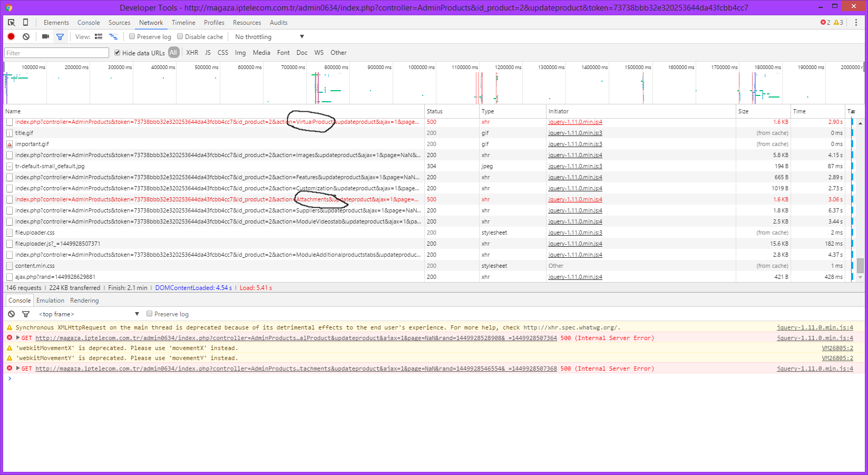Screen dimensions: 868x475
Task: Open DevTools three-dot customize menu
Action: point(856,23)
